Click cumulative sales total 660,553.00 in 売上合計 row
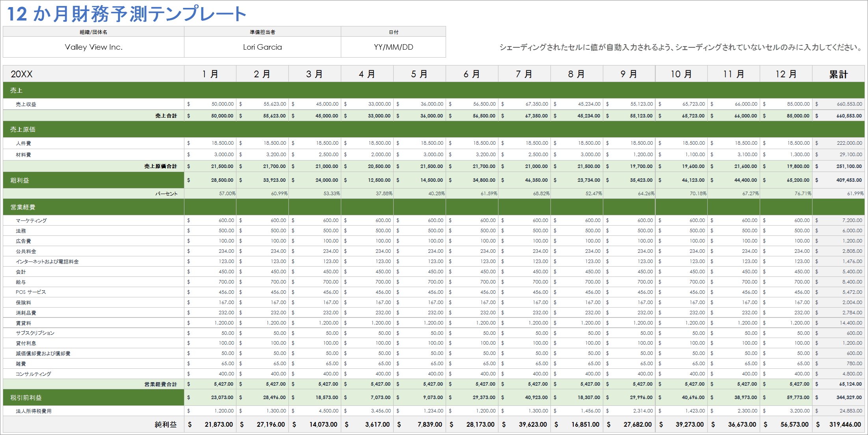 pyautogui.click(x=838, y=116)
